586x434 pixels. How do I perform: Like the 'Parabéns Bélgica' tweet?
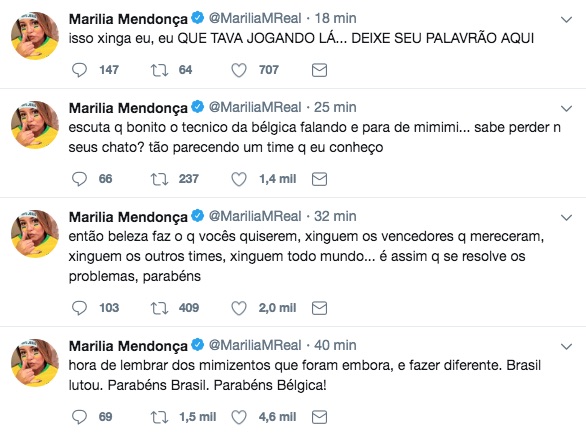pos(239,417)
